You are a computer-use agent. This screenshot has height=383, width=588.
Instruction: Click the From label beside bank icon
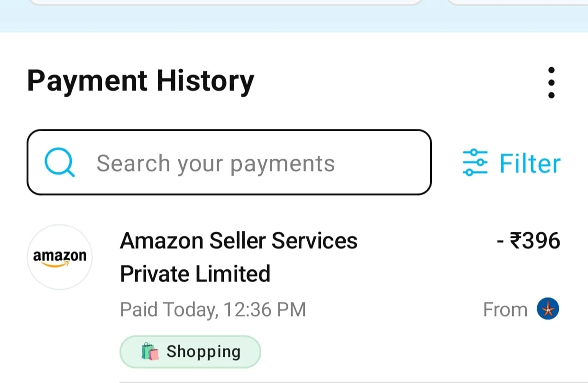505,310
